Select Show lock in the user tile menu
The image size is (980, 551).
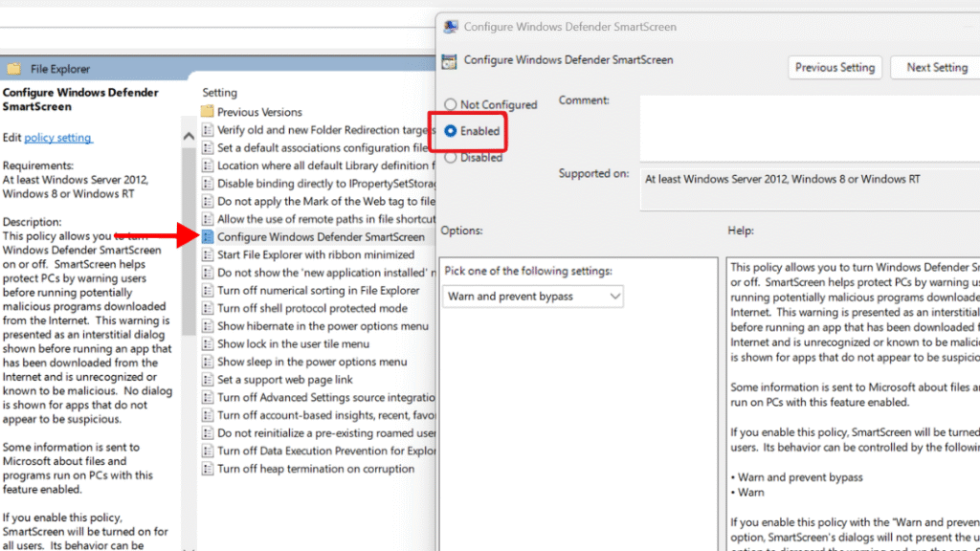tap(293, 343)
